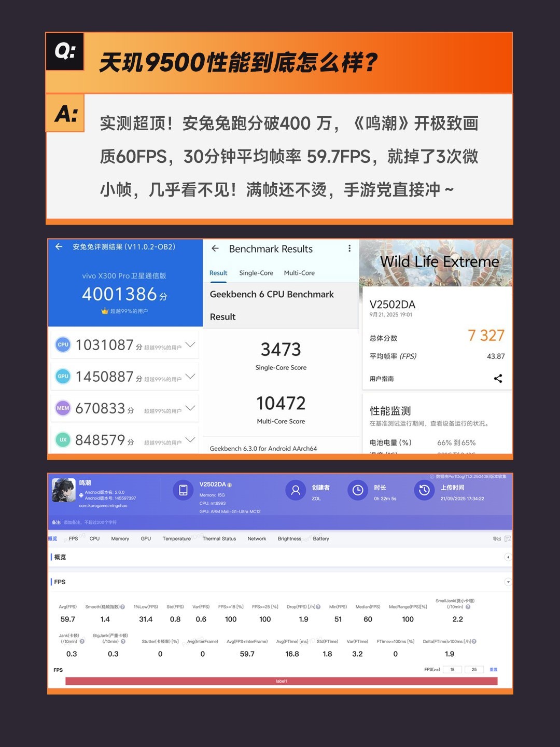
Task: Switch to the 概览 tab in PerfDog
Action: pyautogui.click(x=52, y=538)
